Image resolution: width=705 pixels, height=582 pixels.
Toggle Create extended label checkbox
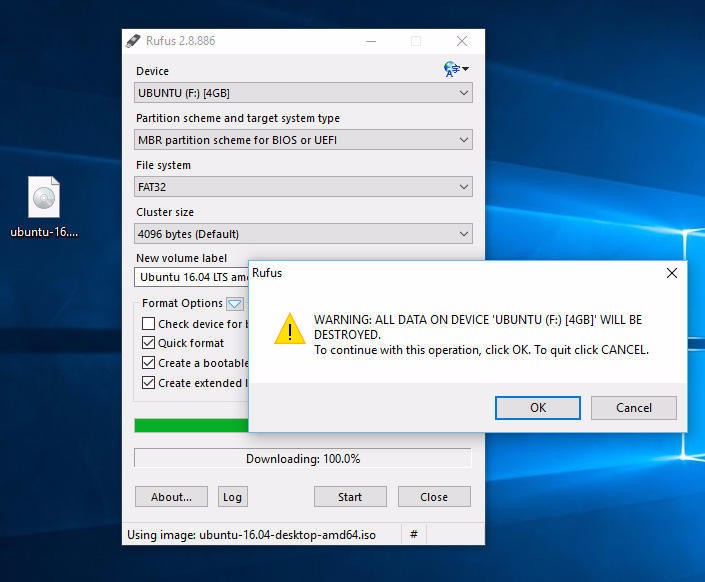[148, 382]
